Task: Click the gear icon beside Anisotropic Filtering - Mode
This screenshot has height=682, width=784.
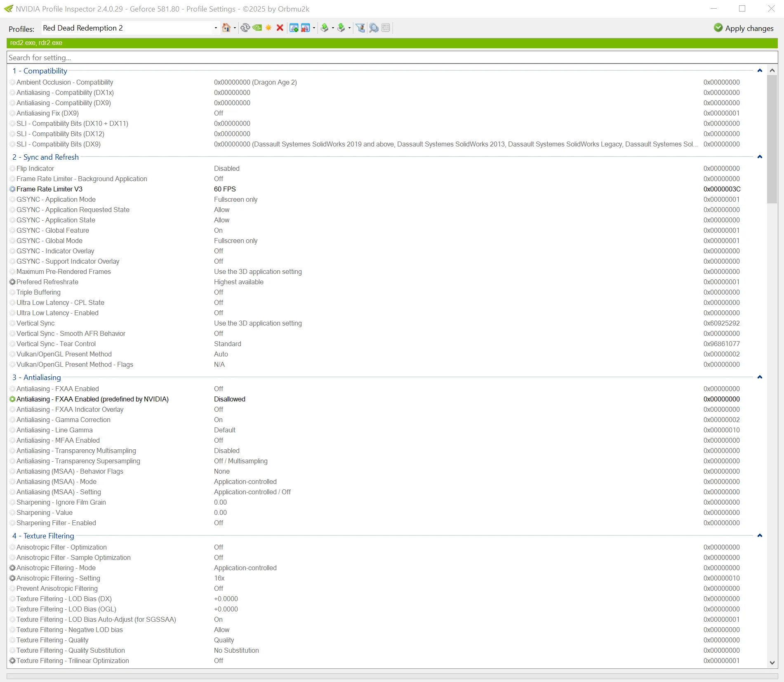Action: pos(12,568)
